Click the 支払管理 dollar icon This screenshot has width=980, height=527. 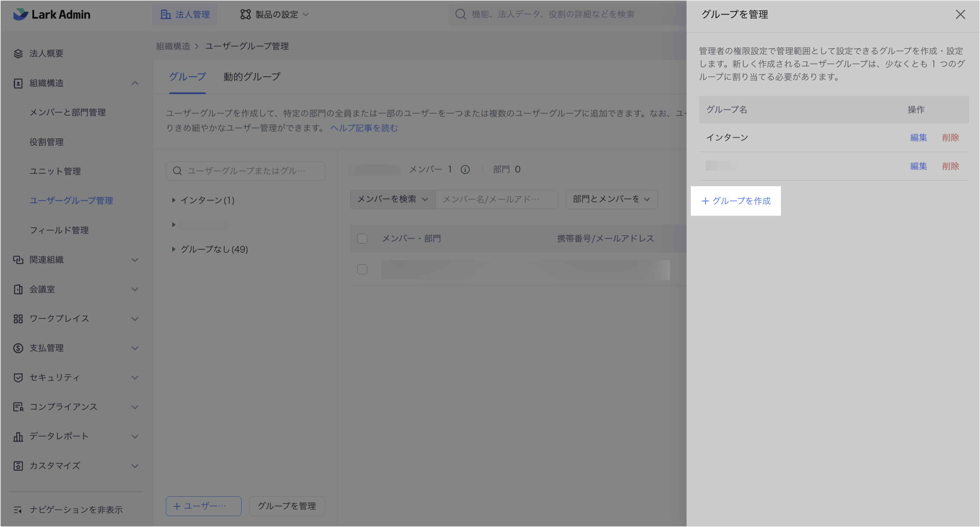(18, 348)
